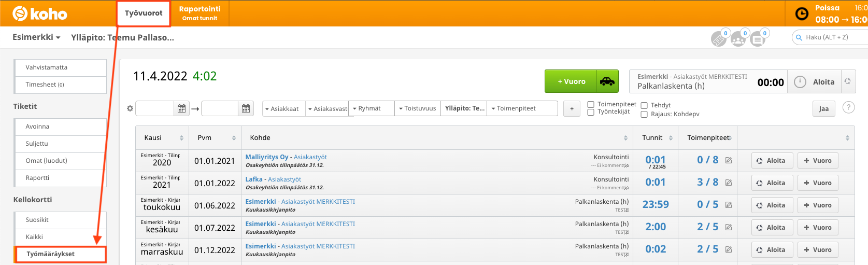Edit actions icon in Lafka row
Viewport: 868px width, 265px height.
729,183
